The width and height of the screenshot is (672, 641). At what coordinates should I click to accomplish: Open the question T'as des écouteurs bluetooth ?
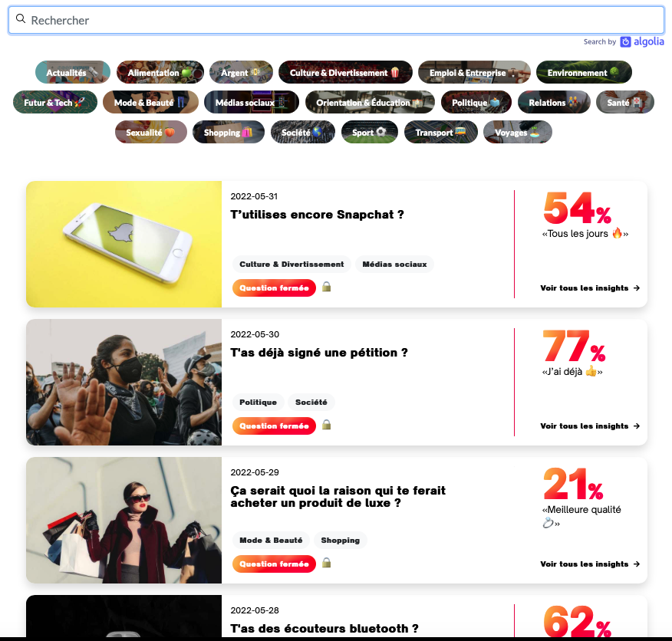point(324,629)
